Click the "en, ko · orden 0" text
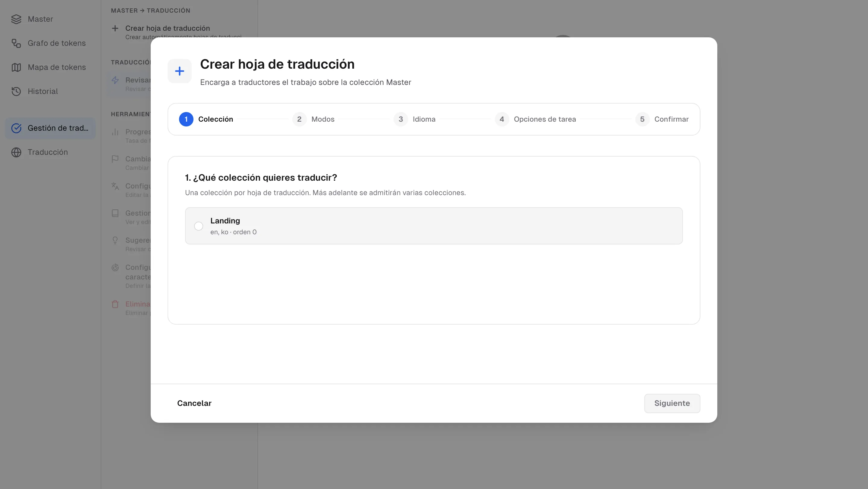 (x=234, y=232)
